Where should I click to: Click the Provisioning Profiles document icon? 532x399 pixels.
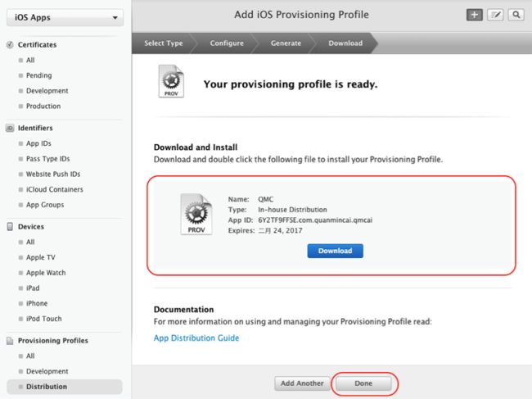[x=10, y=341]
